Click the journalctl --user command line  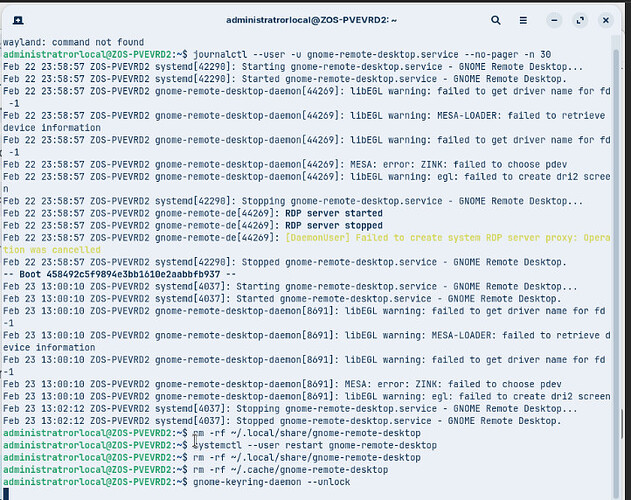372,54
